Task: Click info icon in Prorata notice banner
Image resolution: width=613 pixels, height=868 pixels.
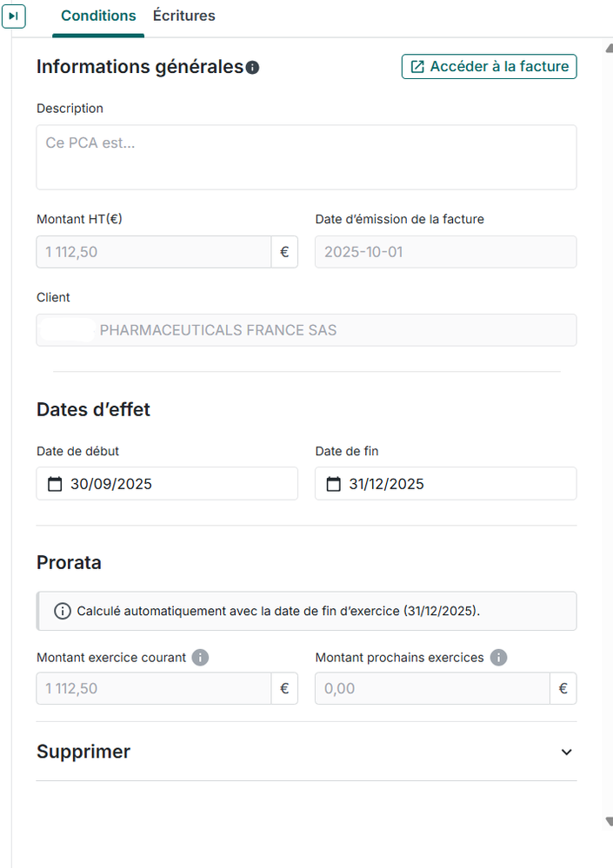Action: click(x=63, y=611)
